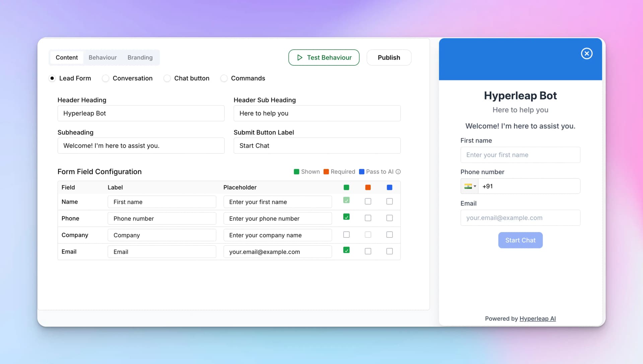This screenshot has width=643, height=364.
Task: Follow the Hyperleap AI link
Action: coord(537,319)
